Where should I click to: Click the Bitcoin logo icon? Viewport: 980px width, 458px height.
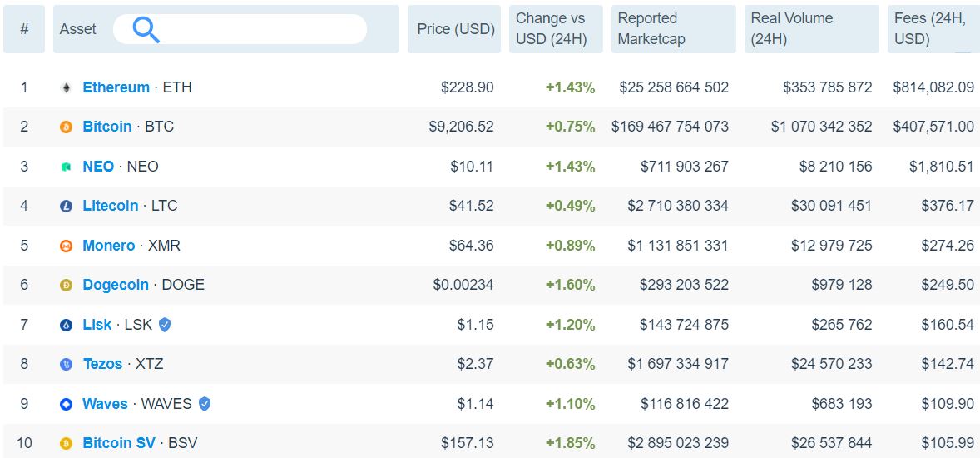click(x=67, y=127)
